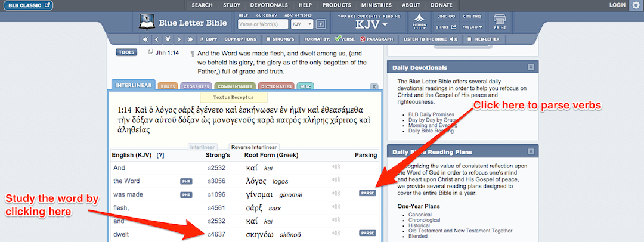Screen dimensions: 644x242
Task: Play pronunciation audio for sarx
Action: 336,207
